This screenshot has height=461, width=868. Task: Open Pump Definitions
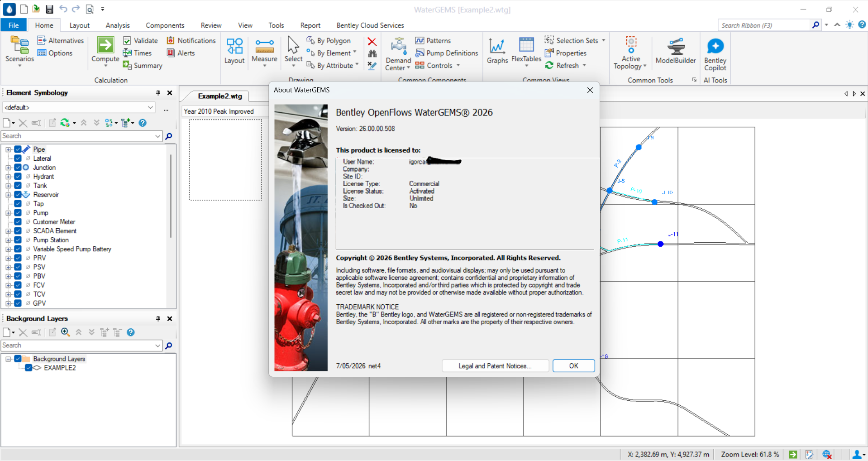(x=447, y=53)
